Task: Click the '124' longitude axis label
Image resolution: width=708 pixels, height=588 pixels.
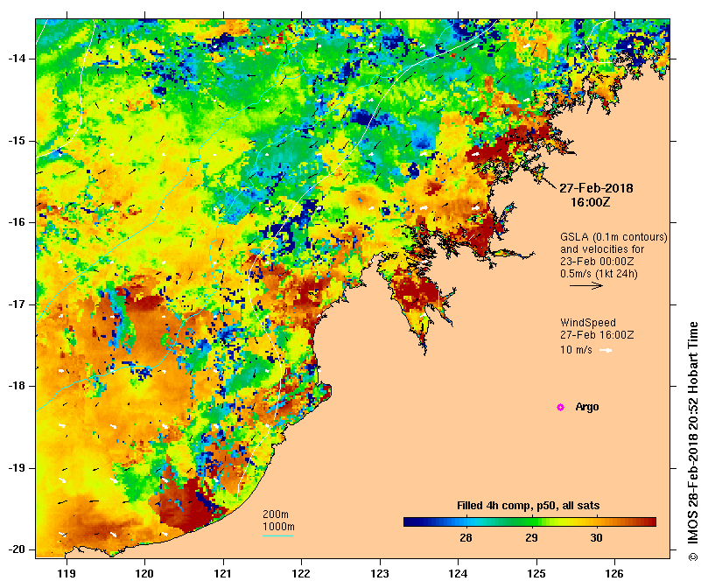Action: point(458,573)
